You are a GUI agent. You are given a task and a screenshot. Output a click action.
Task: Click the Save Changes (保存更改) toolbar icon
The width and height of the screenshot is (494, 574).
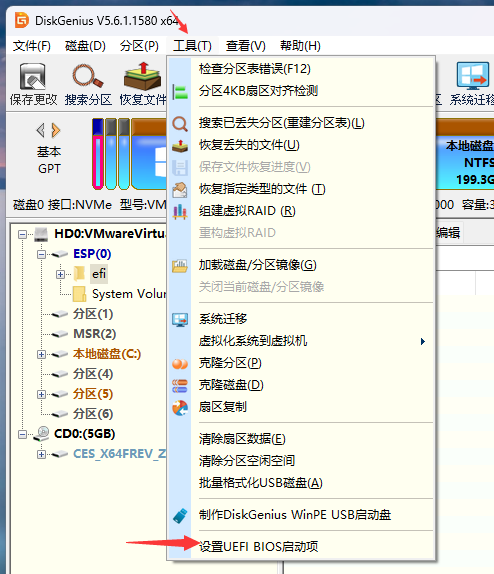point(33,77)
